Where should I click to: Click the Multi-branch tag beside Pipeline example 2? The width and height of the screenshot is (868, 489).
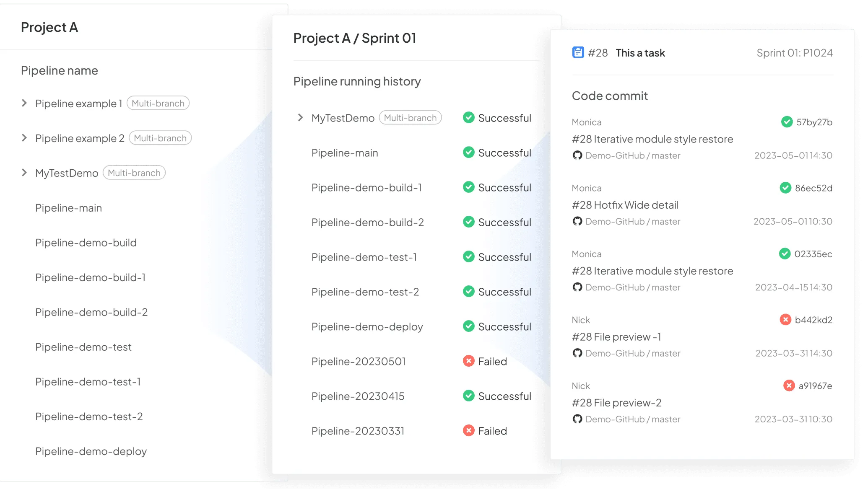[160, 138]
